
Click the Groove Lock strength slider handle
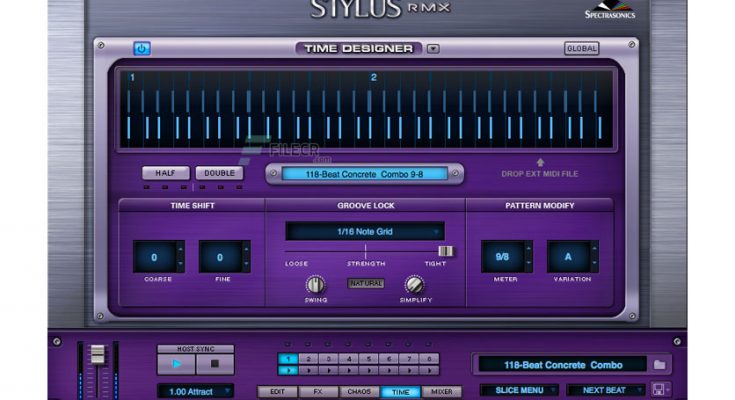tap(446, 251)
